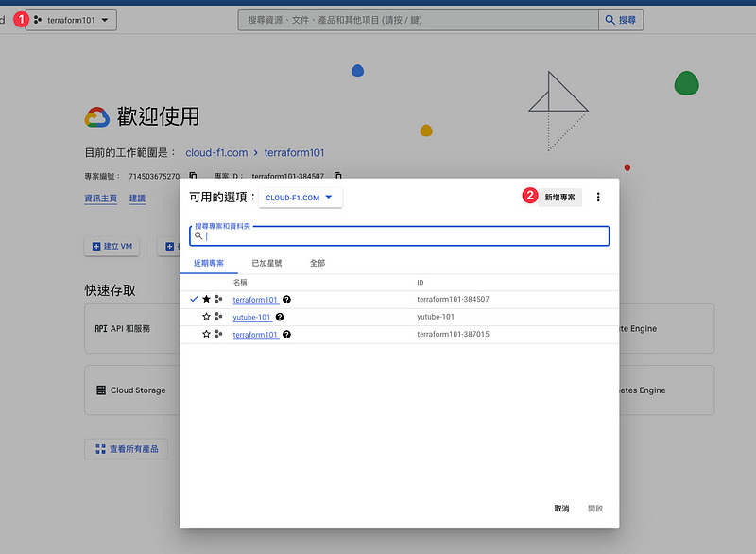Open the 資訊主頁 dashboard link
The height and width of the screenshot is (554, 756).
click(x=101, y=199)
